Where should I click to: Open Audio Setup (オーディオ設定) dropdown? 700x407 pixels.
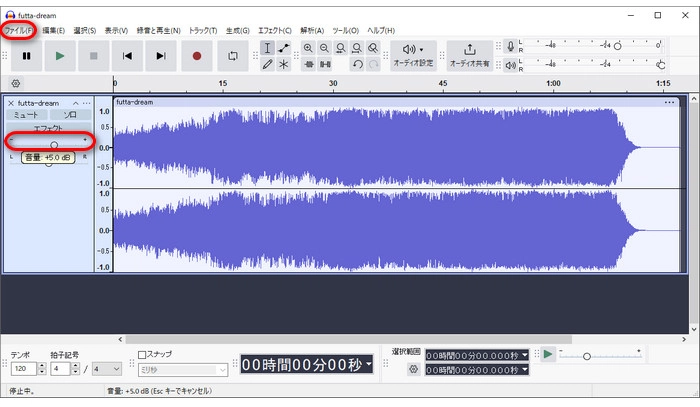412,55
